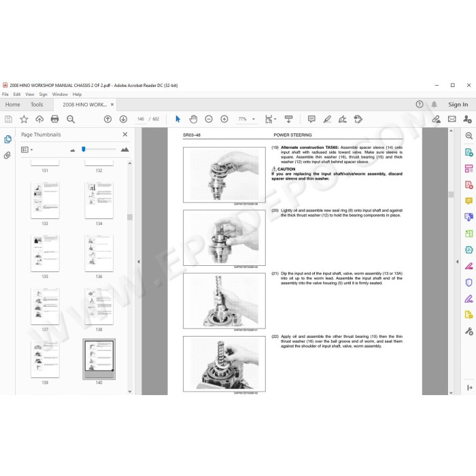The width and height of the screenshot is (476, 476).
Task: Open the Sign document pen tool
Action: pos(343,119)
